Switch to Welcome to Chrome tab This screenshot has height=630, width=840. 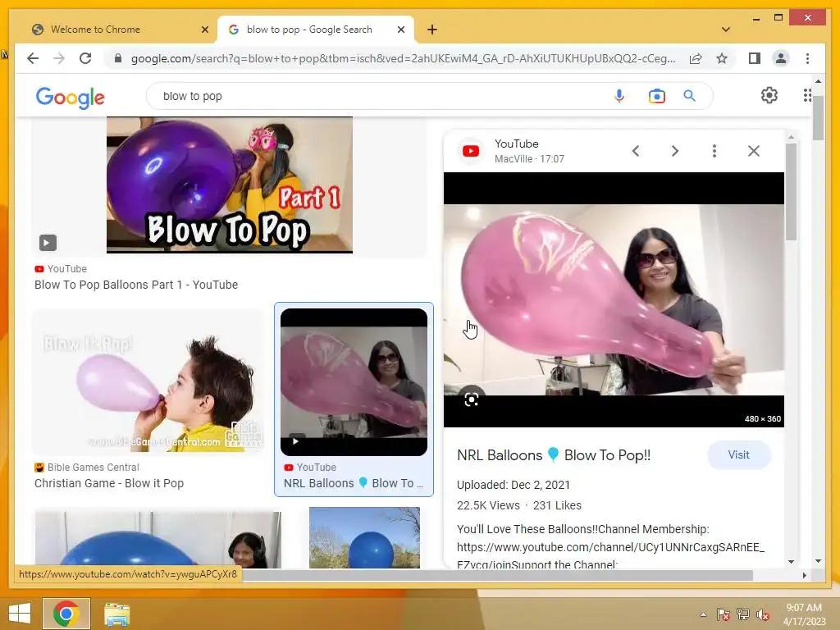[x=117, y=30]
